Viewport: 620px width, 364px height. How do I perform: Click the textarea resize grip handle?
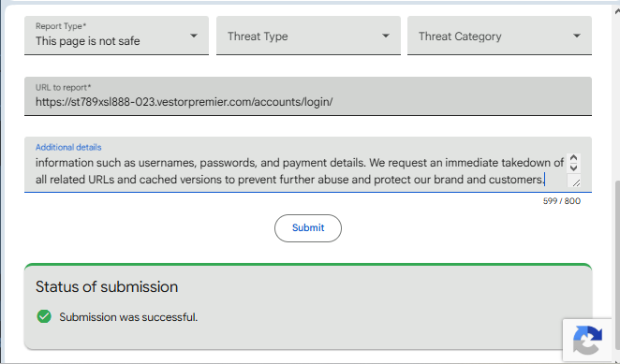click(575, 182)
